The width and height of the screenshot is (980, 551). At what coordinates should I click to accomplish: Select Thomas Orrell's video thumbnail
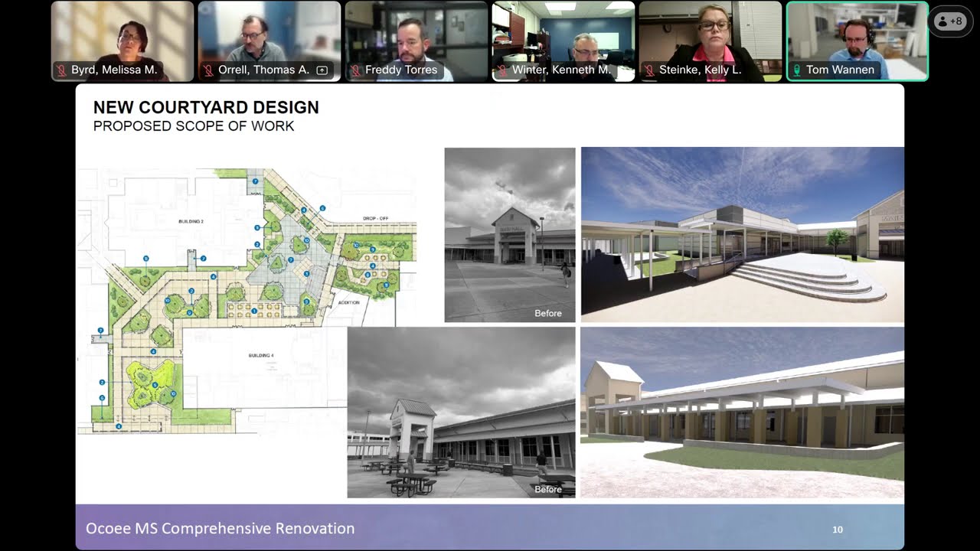(x=269, y=41)
